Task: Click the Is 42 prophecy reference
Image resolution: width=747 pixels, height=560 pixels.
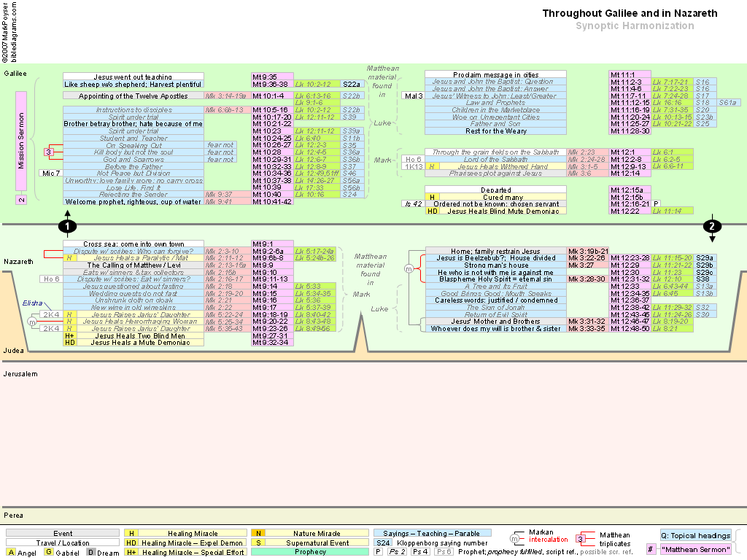Action: [413, 204]
